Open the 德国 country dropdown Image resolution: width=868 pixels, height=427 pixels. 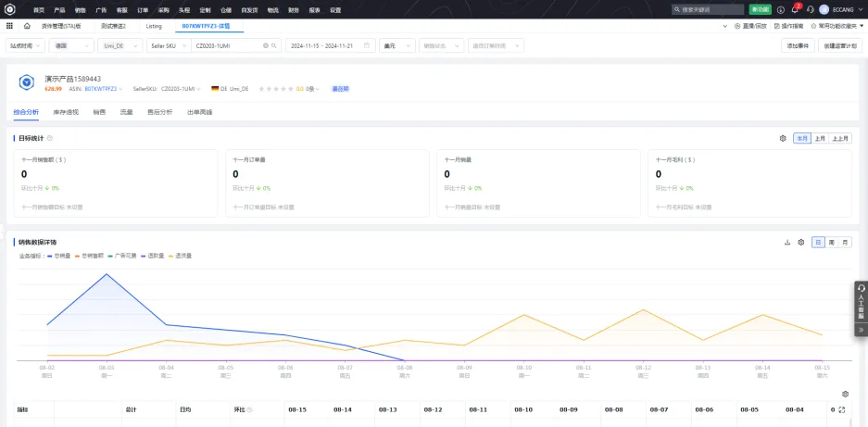(x=71, y=46)
